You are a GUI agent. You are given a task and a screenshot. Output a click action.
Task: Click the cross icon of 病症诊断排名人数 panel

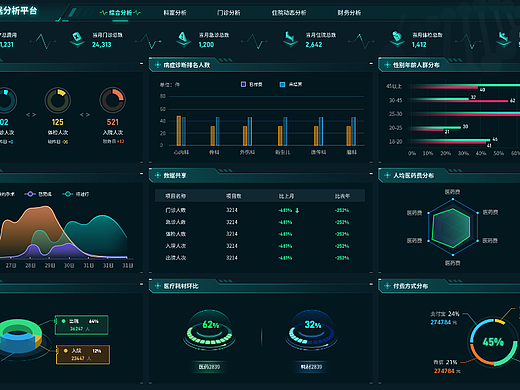157,65
